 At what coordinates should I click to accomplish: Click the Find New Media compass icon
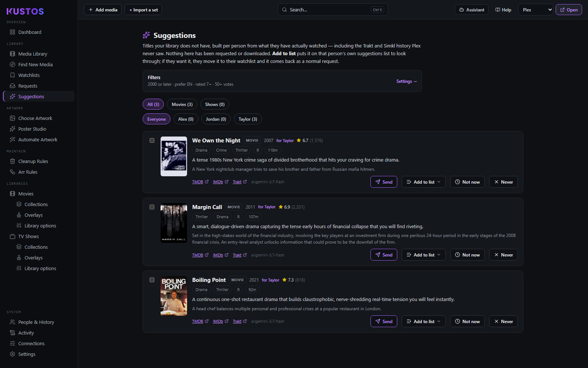click(x=12, y=64)
